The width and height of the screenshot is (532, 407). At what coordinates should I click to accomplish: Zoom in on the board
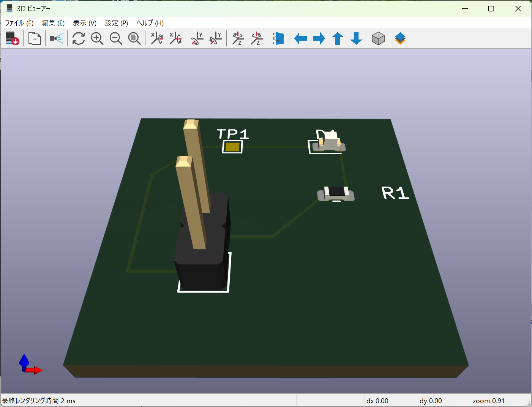(x=97, y=38)
